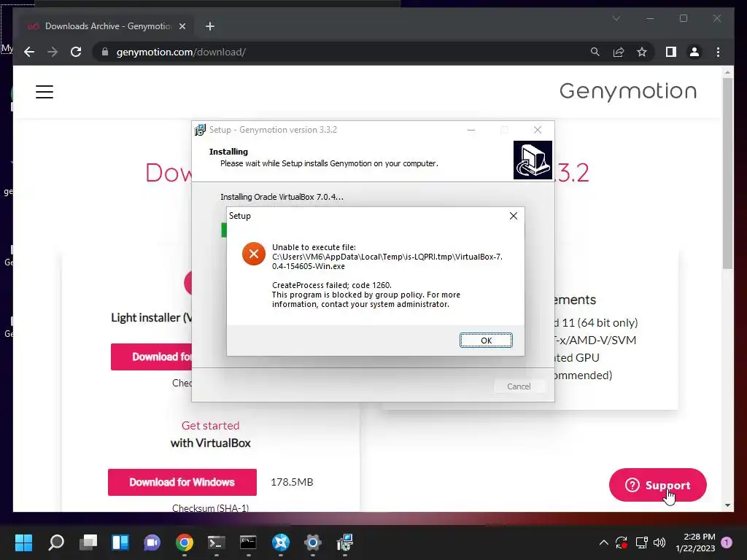747x560 pixels.
Task: Open the Support chat button
Action: click(657, 485)
